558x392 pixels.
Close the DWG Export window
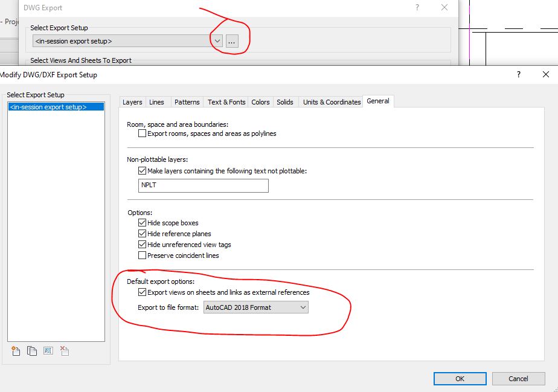coord(444,7)
